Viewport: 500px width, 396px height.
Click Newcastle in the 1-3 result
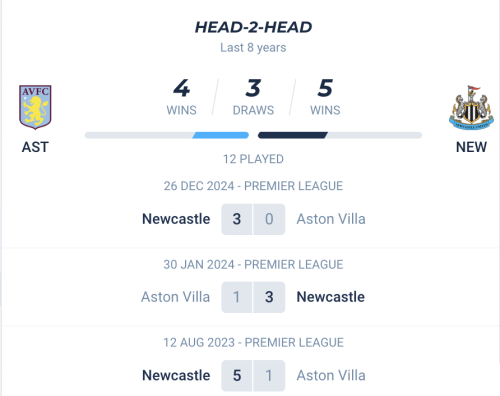click(x=331, y=297)
